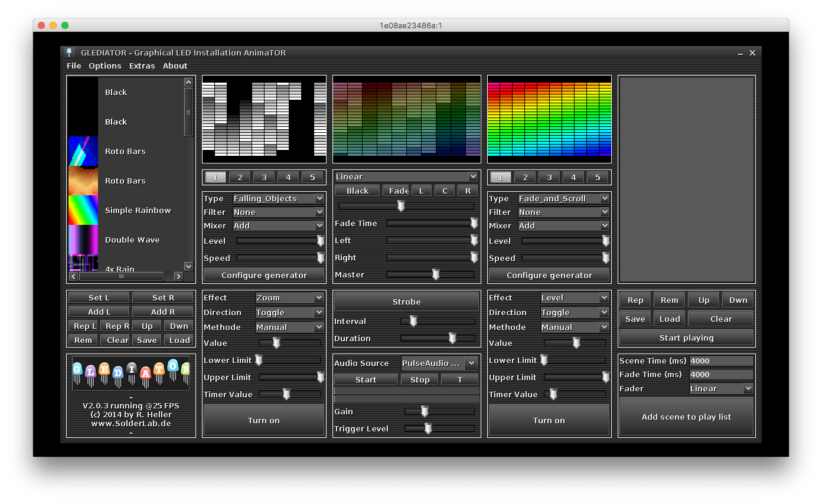
Task: Click the GLEDIATOR LED bulbs logo
Action: [x=131, y=372]
